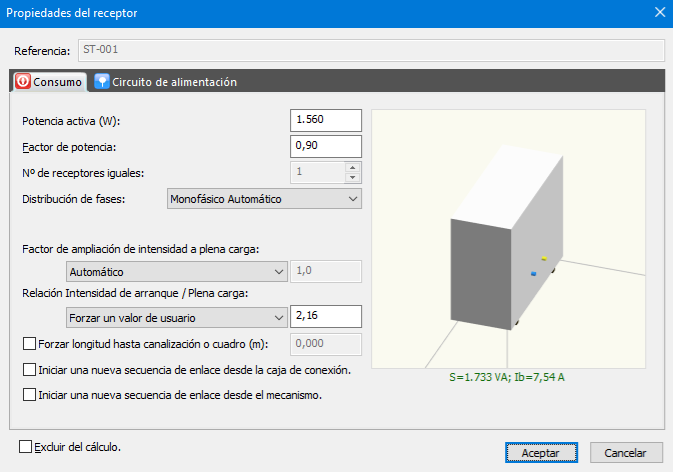Check Iniciar nueva secuencia desde caja de conexión
This screenshot has height=472, width=673.
coord(29,369)
